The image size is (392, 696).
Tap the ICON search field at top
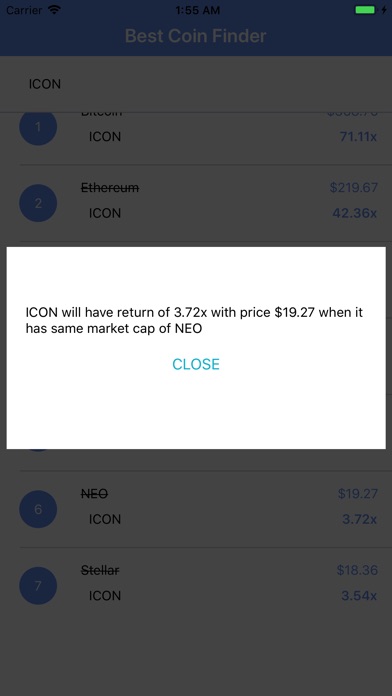196,84
